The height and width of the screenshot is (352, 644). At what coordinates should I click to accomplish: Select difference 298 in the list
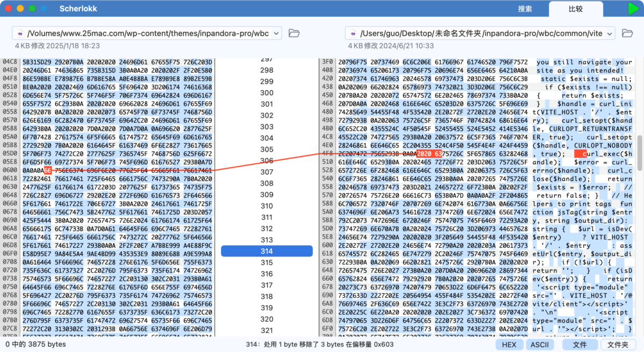(267, 70)
